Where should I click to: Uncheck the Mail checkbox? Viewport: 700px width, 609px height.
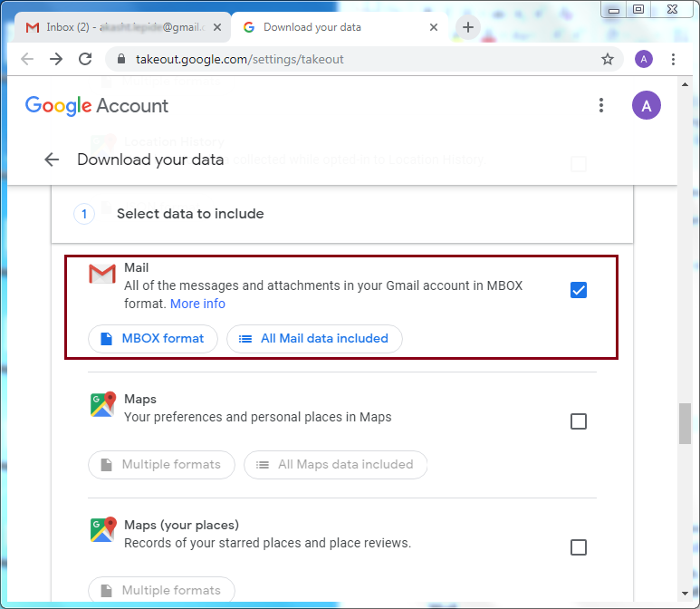coord(579,290)
